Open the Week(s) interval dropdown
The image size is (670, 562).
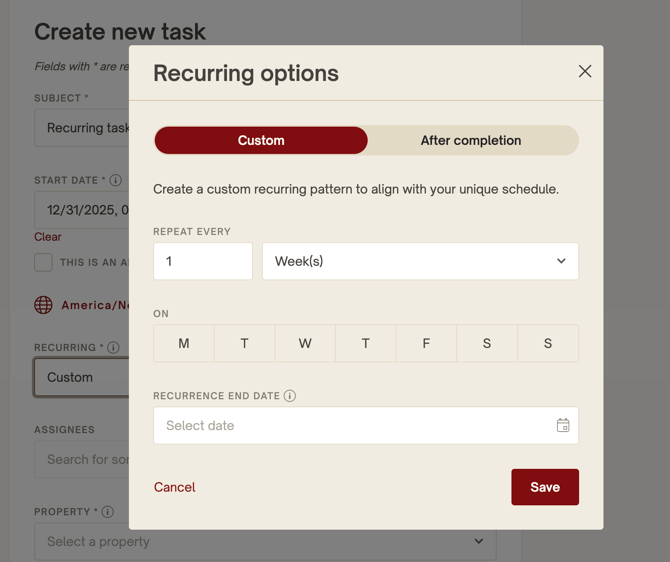[x=420, y=261]
